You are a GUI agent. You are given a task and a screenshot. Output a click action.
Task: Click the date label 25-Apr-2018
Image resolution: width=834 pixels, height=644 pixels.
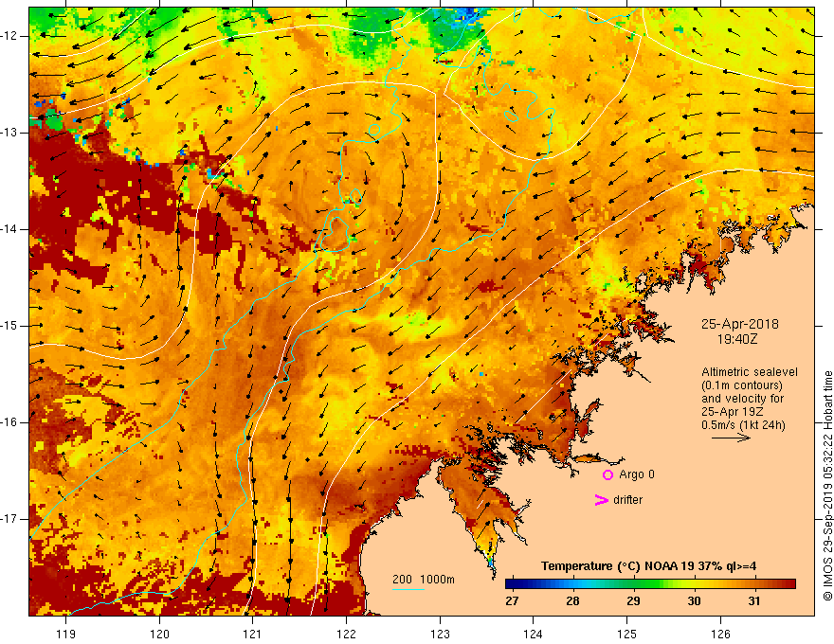(x=740, y=324)
